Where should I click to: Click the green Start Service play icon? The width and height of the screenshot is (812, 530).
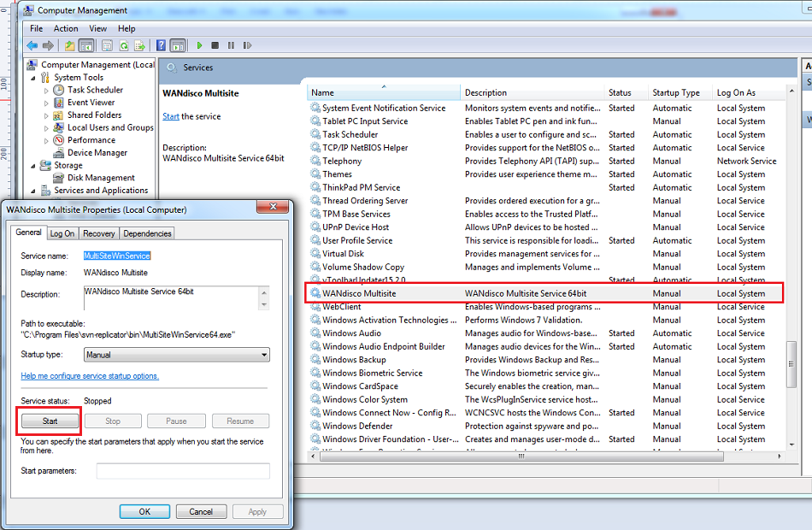click(199, 45)
